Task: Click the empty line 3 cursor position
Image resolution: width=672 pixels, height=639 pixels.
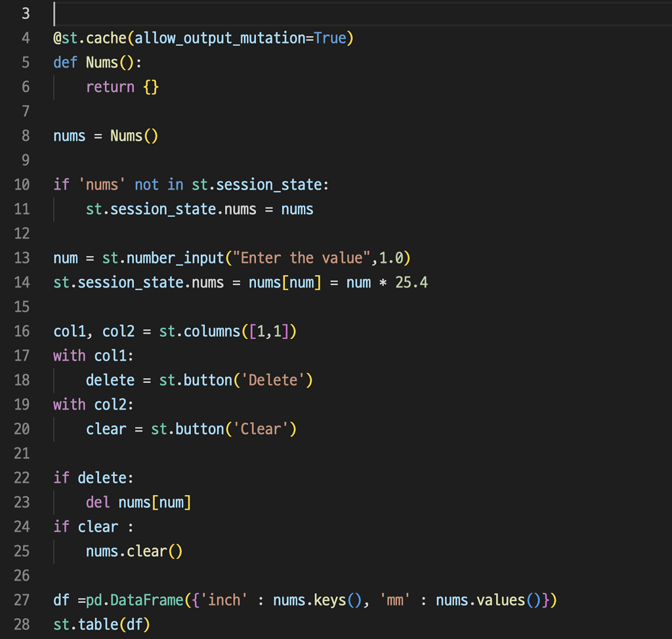Action: click(56, 13)
